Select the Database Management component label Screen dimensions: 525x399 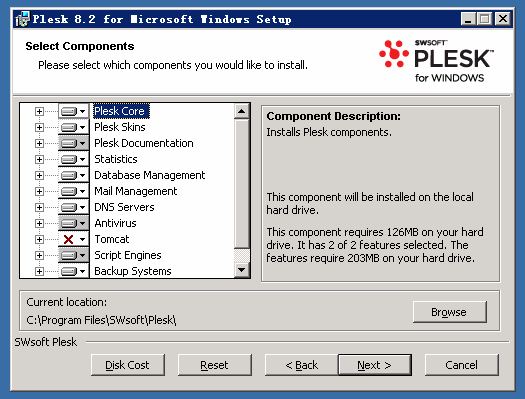click(x=149, y=175)
